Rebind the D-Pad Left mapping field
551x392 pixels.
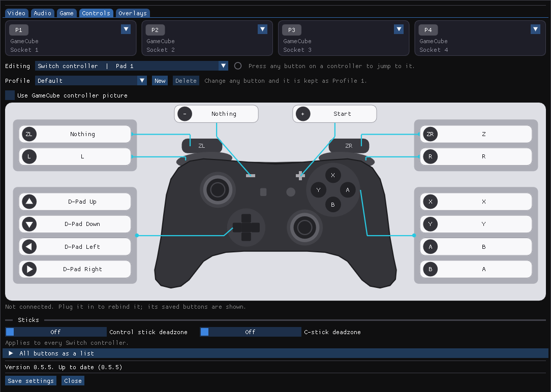tap(75, 247)
